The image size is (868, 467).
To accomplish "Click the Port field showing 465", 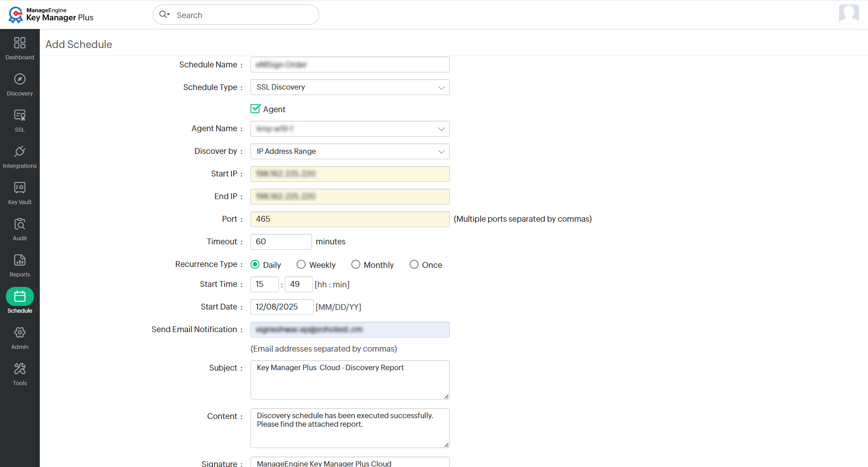I will point(350,219).
